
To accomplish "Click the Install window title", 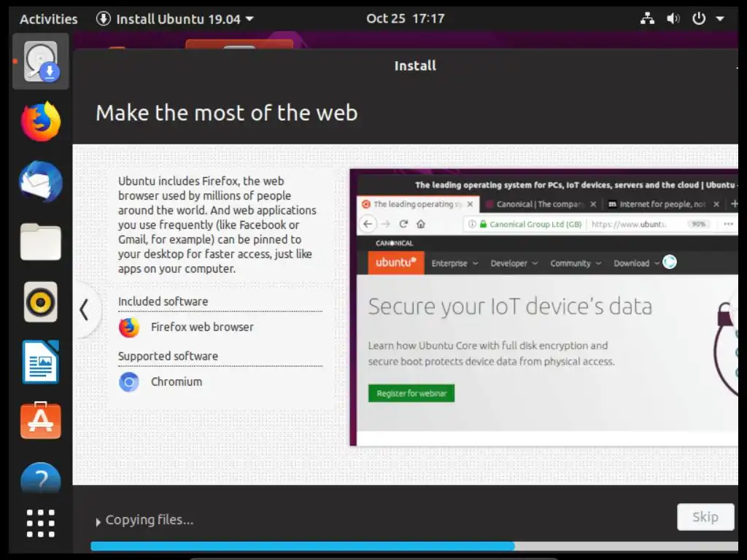I will coord(415,66).
